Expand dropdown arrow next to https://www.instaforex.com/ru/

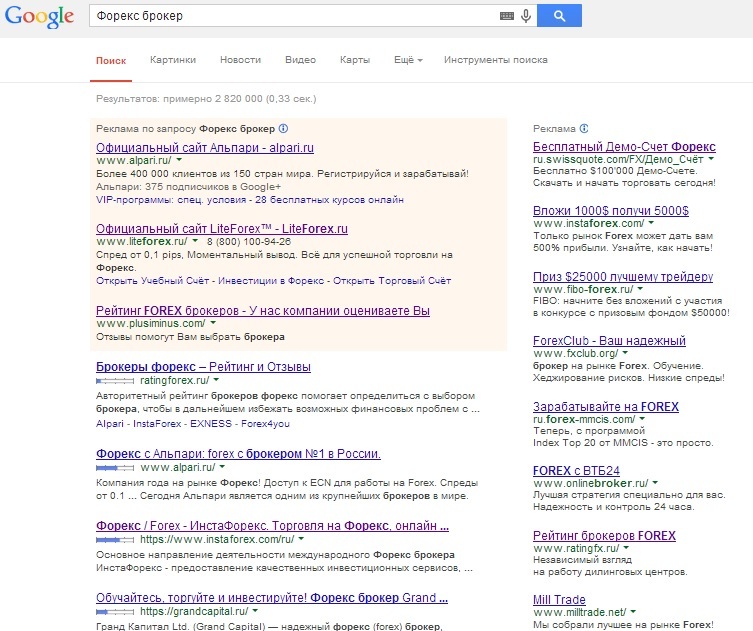pos(301,539)
